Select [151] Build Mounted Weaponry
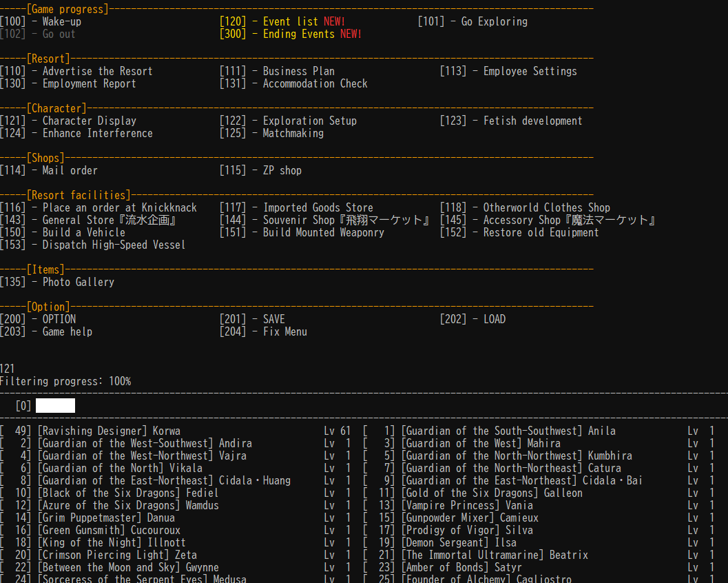The image size is (728, 583). click(302, 233)
